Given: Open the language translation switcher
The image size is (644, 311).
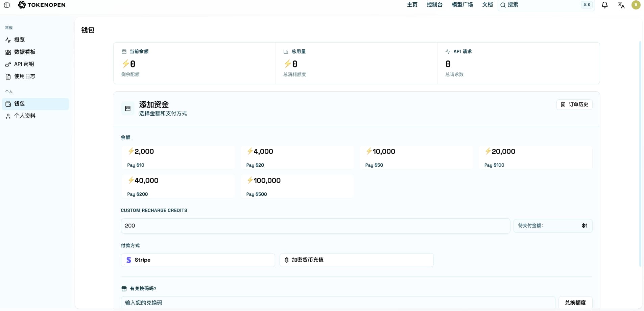Looking at the screenshot, I should (x=621, y=5).
